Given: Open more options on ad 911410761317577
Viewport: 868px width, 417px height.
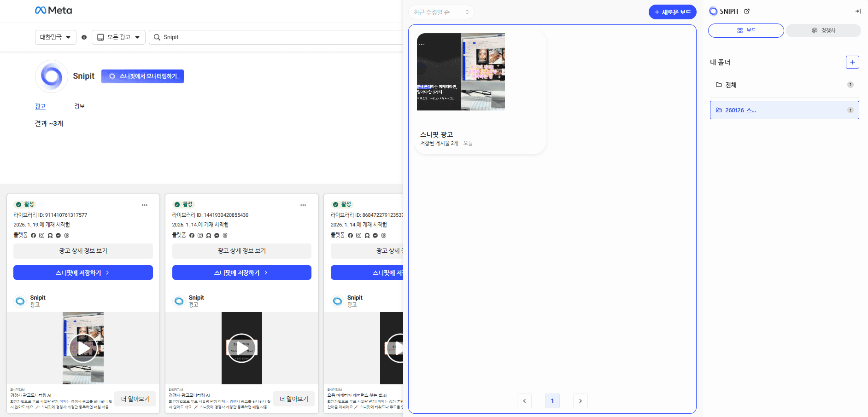Looking at the screenshot, I should (x=145, y=205).
